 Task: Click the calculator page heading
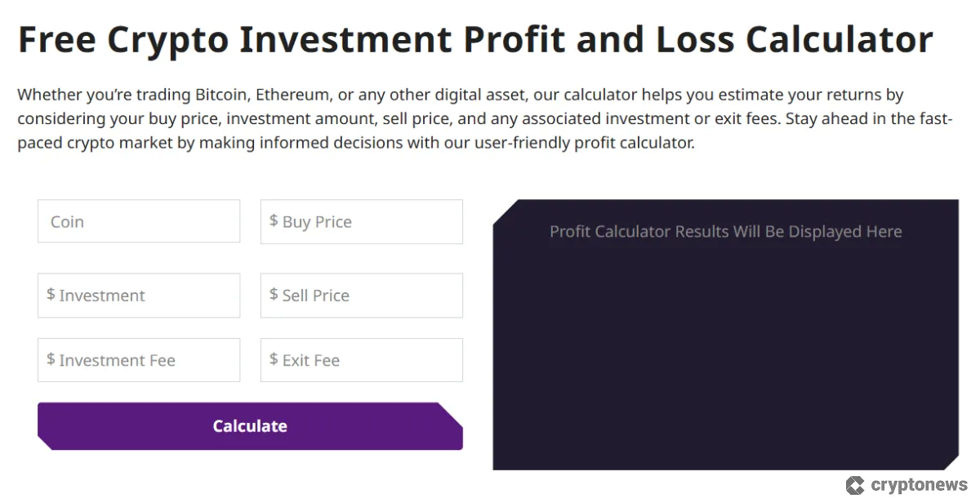pyautogui.click(x=476, y=38)
